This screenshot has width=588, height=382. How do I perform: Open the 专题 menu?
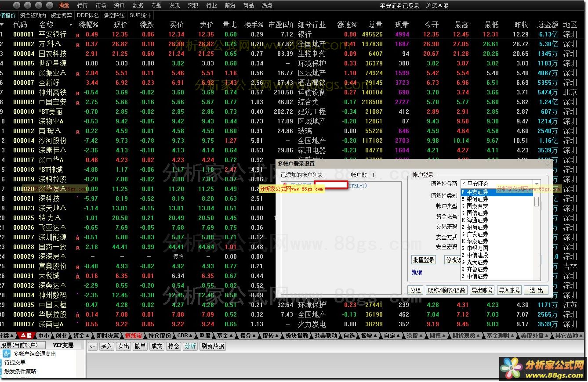coord(156,5)
